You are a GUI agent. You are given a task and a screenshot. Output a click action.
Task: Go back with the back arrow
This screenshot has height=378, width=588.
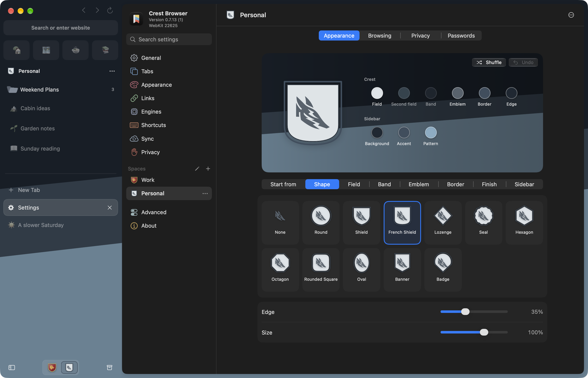84,10
